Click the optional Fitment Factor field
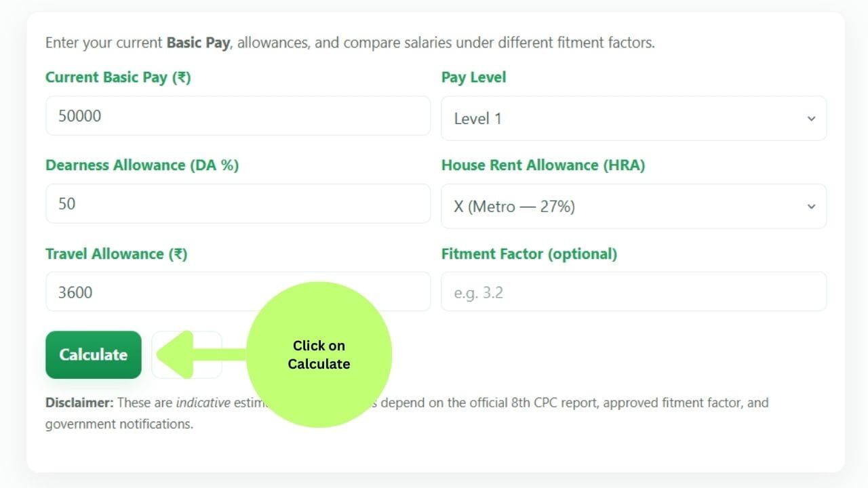The width and height of the screenshot is (868, 488). click(633, 292)
